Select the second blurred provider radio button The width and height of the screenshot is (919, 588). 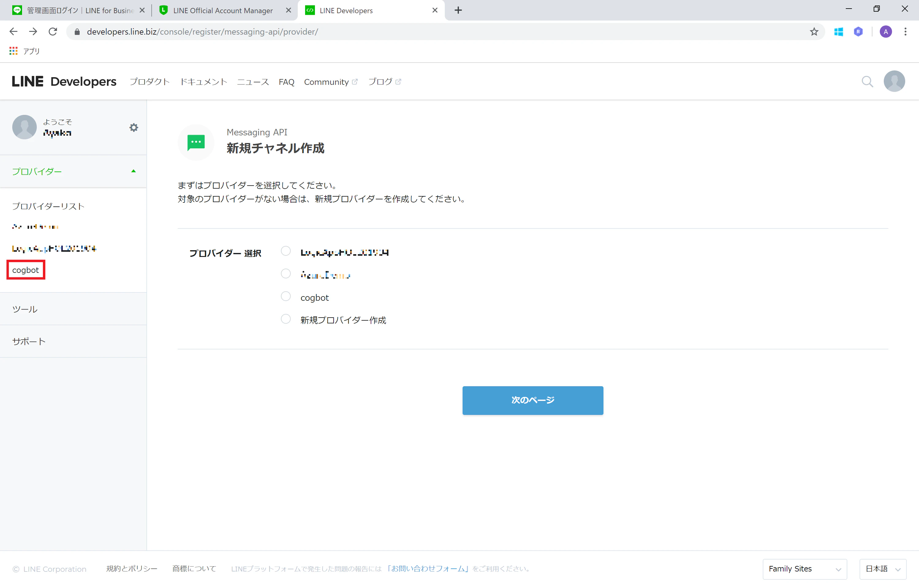[x=286, y=274]
